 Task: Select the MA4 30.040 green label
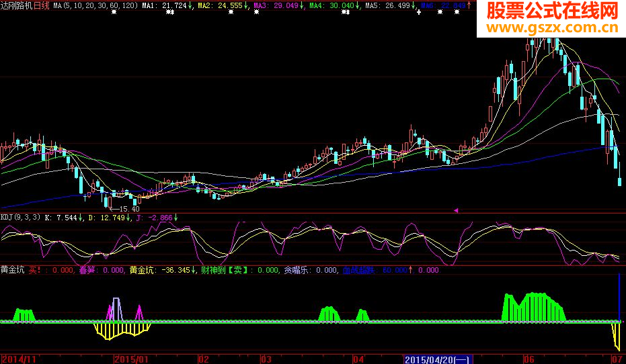tap(331, 5)
